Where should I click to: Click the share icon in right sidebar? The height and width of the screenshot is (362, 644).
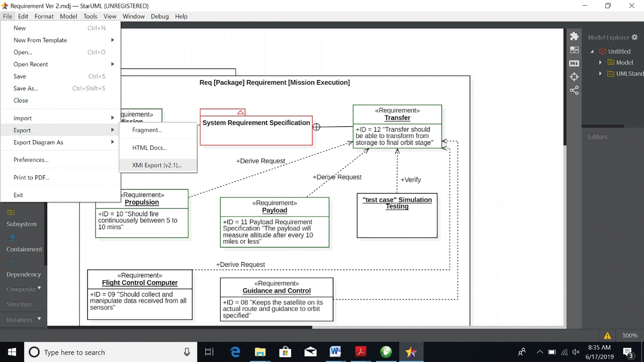coord(574,90)
